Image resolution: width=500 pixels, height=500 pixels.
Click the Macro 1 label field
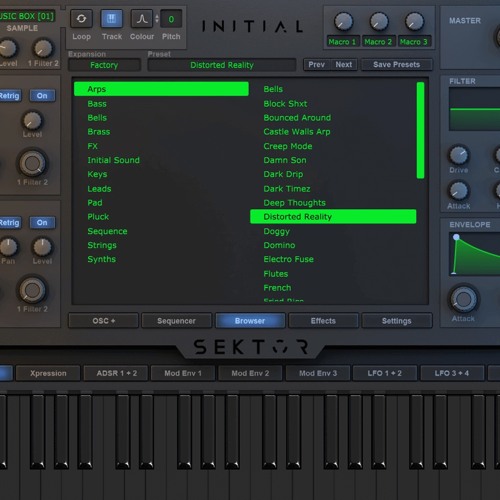342,42
